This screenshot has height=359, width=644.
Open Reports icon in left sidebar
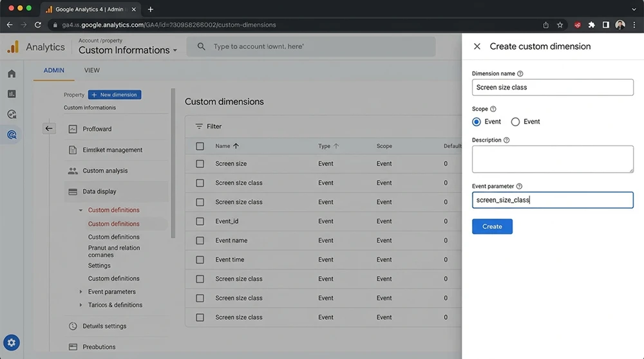point(11,94)
